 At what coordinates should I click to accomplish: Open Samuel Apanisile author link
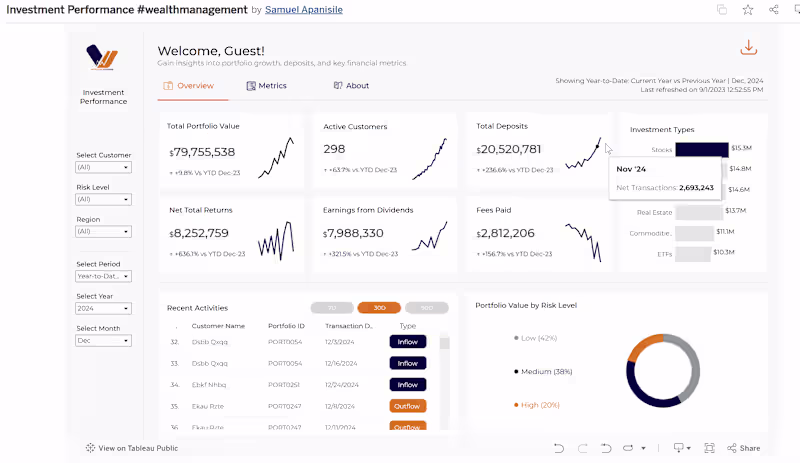(x=304, y=10)
